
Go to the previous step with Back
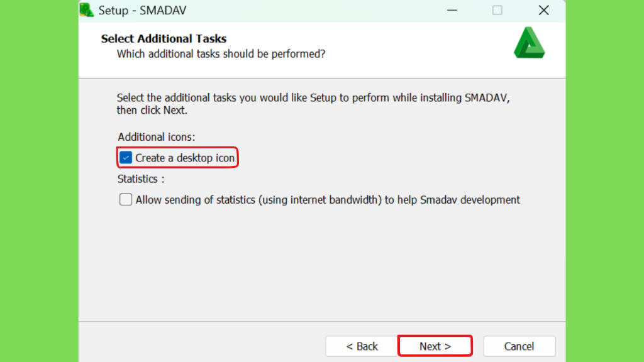[362, 346]
